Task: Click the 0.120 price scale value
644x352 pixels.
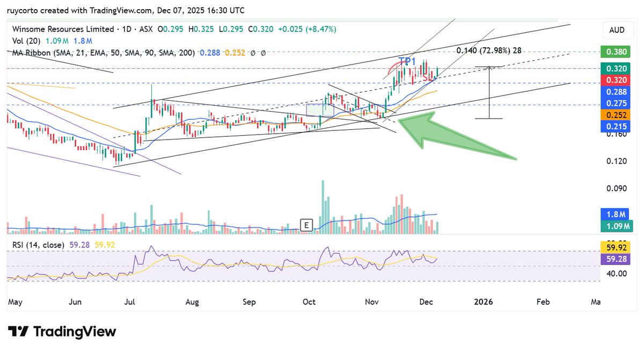Action: coord(616,161)
